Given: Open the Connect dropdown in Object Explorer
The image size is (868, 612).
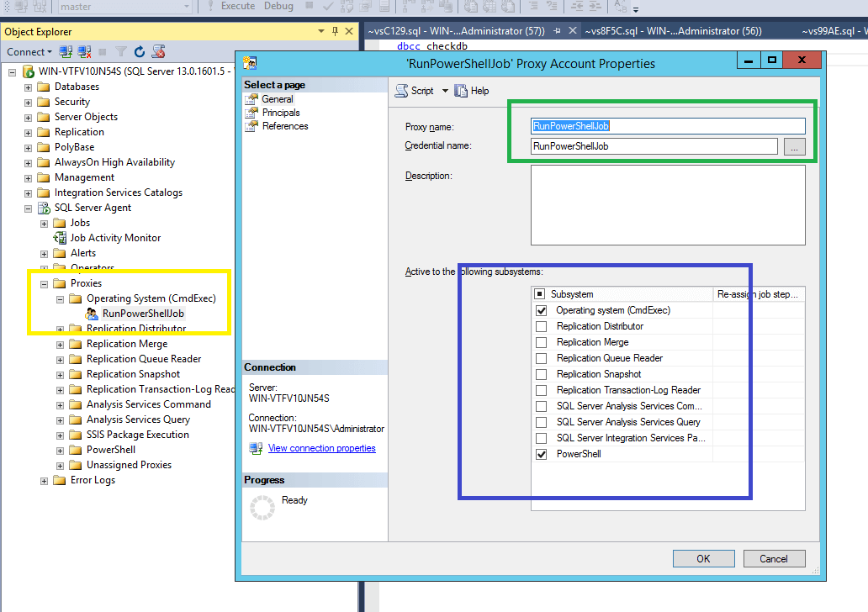Looking at the screenshot, I should [x=29, y=52].
